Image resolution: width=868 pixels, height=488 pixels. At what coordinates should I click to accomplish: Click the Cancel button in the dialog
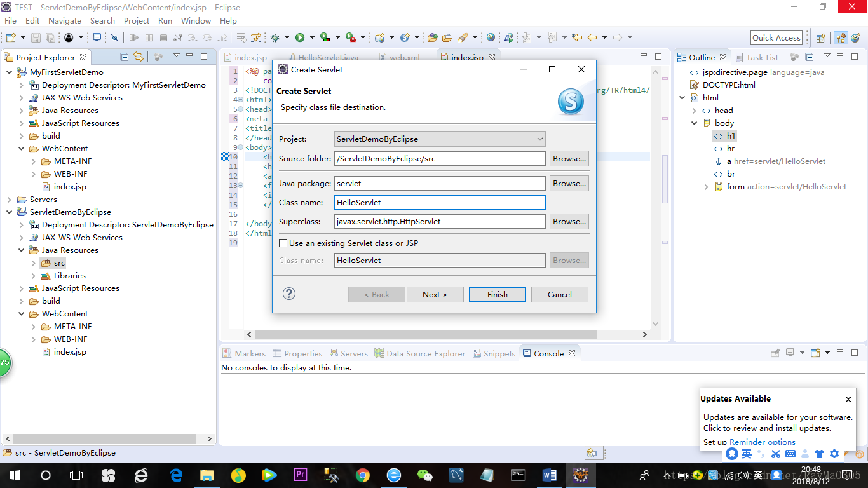(559, 294)
